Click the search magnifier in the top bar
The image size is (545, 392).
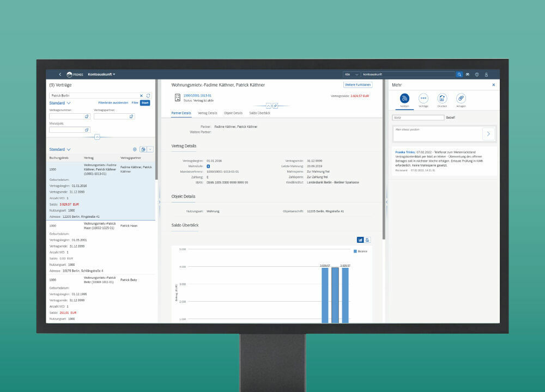click(459, 75)
